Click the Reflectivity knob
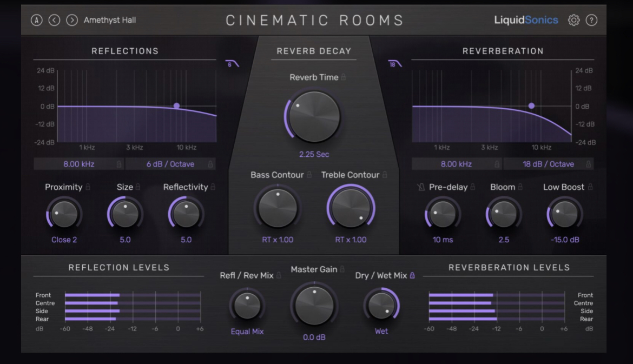The image size is (633, 364). tap(186, 214)
